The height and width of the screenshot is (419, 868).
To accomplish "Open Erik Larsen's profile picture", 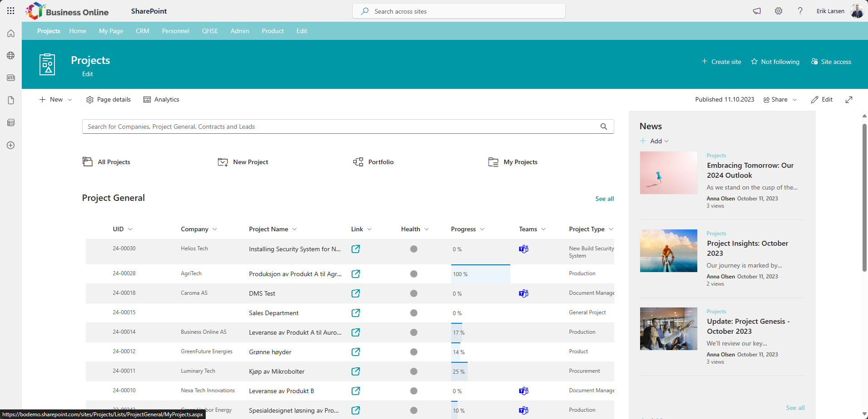I will point(857,11).
